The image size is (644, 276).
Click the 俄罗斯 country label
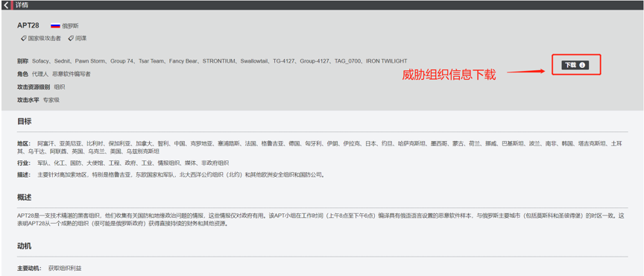click(x=70, y=25)
